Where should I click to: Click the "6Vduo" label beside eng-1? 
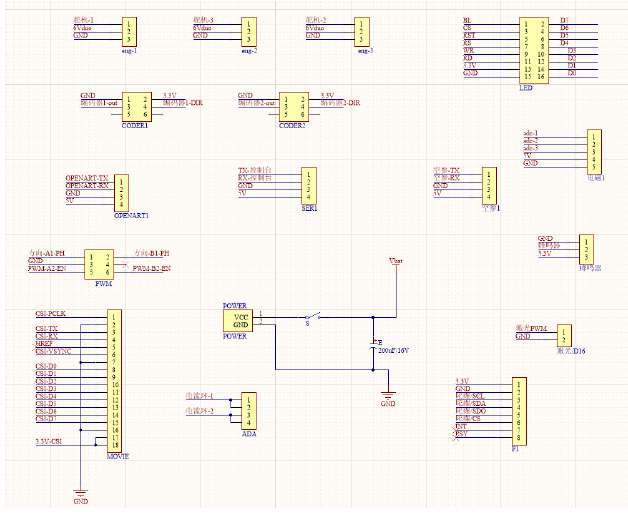coord(82,28)
